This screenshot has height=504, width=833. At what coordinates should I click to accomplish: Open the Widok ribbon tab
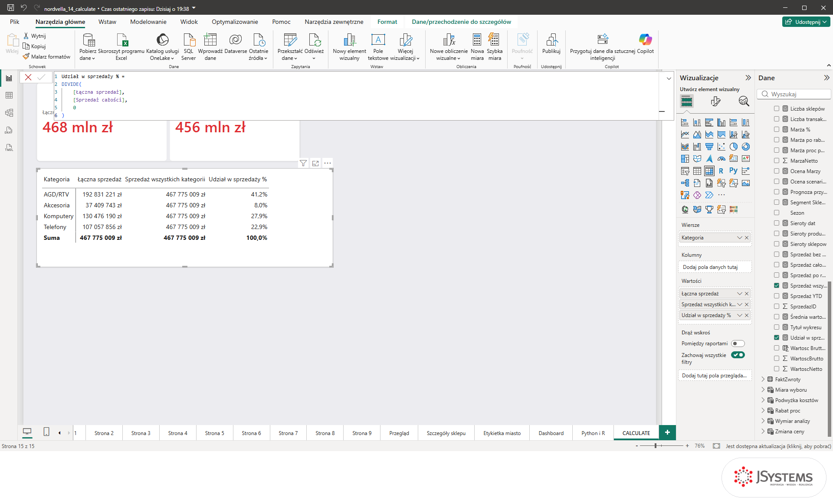pos(189,22)
